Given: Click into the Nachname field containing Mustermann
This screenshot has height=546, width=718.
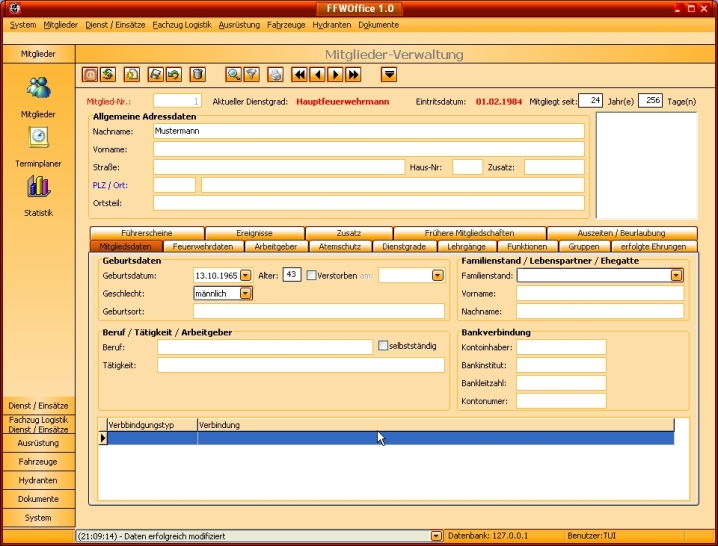Looking at the screenshot, I should [366, 130].
